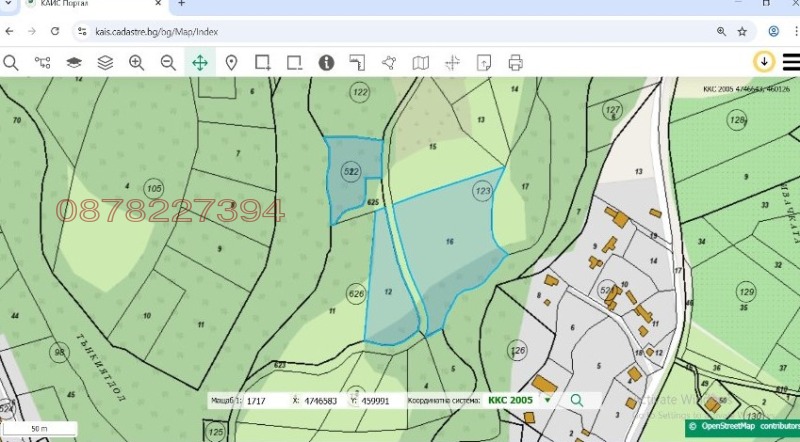The height and width of the screenshot is (442, 800).
Task: Open the layers stack tool
Action: point(105,62)
